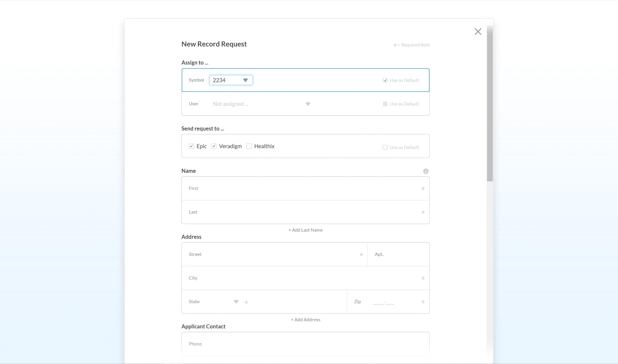The image size is (618, 364).
Task: Toggle Use as Default for Symbol
Action: 385,81
